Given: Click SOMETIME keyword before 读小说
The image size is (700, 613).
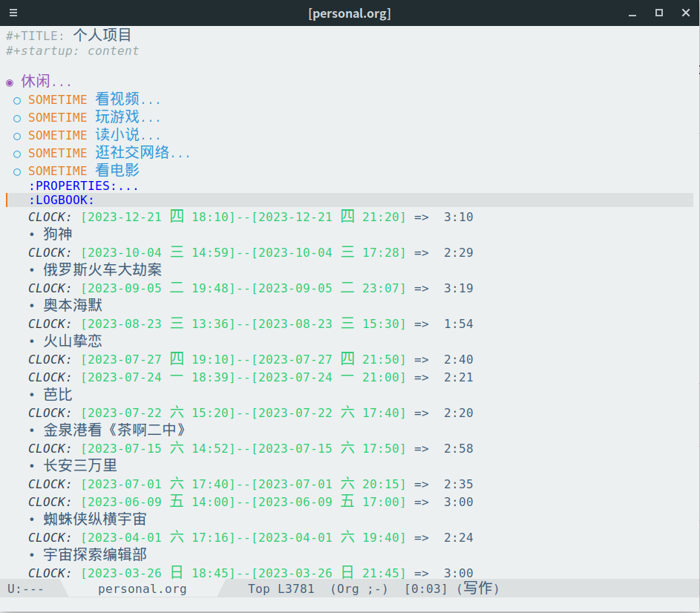Looking at the screenshot, I should click(x=58, y=136).
